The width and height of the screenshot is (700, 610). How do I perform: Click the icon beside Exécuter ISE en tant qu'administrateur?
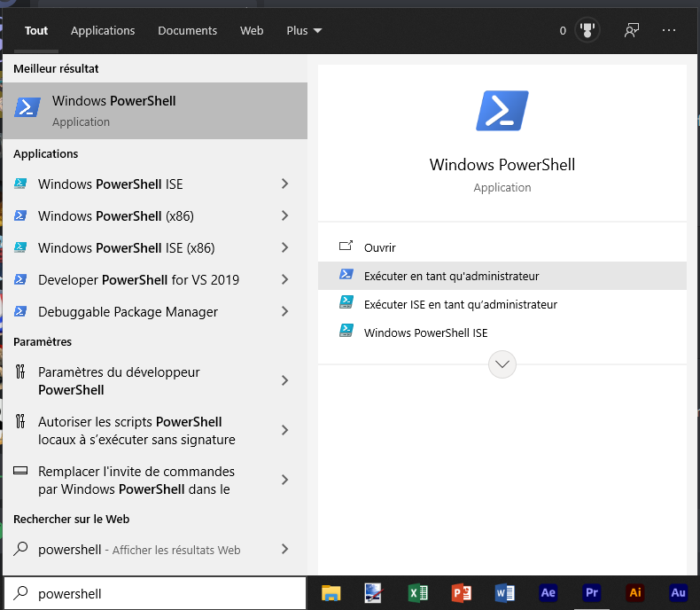346,302
